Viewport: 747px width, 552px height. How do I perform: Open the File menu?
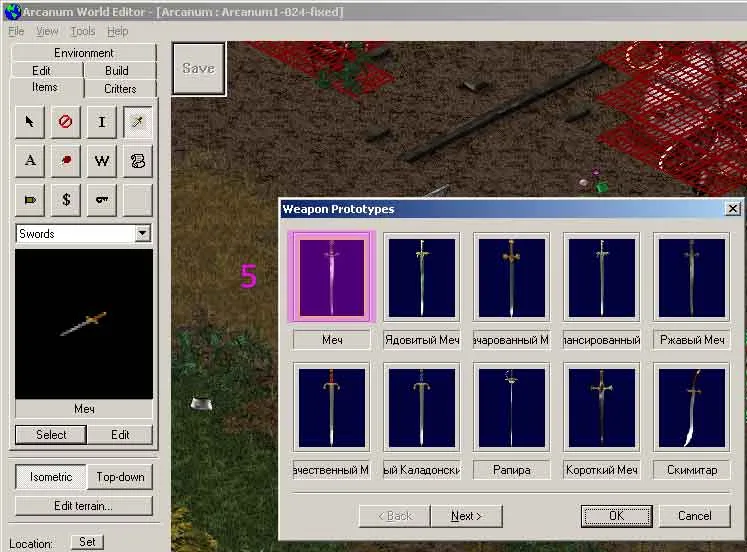pyautogui.click(x=16, y=31)
